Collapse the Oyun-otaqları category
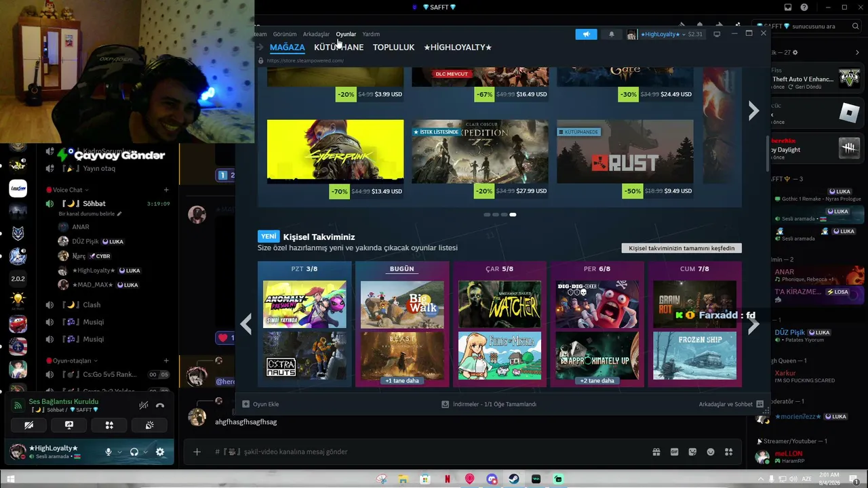The width and height of the screenshot is (868, 488). click(x=71, y=361)
